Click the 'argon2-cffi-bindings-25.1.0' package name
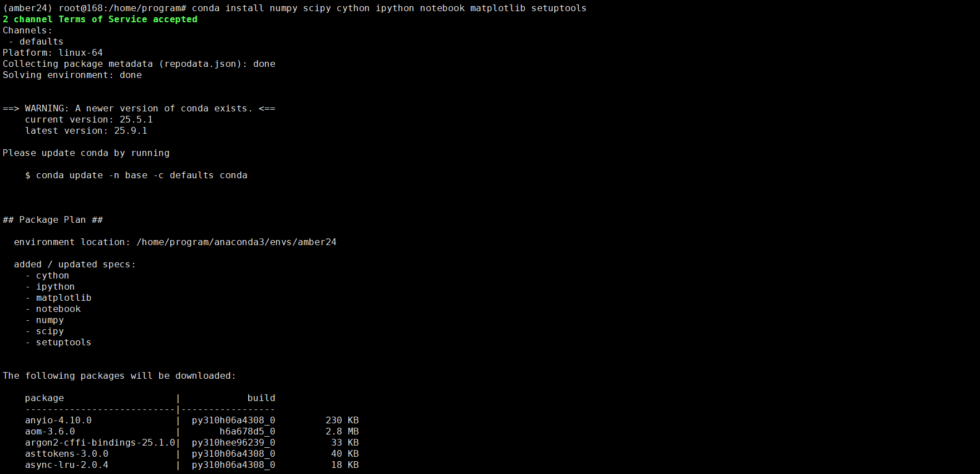980x474 pixels. coord(100,443)
